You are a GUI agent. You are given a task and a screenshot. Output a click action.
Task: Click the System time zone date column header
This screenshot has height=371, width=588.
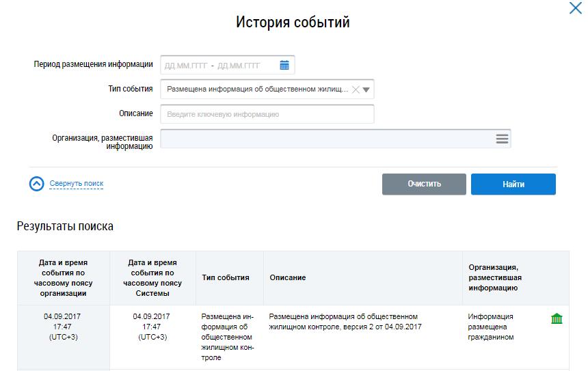coord(152,278)
